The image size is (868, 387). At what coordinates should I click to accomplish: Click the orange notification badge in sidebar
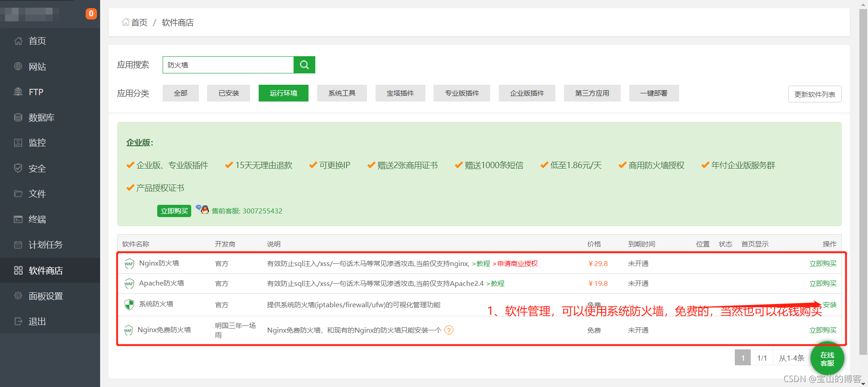pos(91,14)
